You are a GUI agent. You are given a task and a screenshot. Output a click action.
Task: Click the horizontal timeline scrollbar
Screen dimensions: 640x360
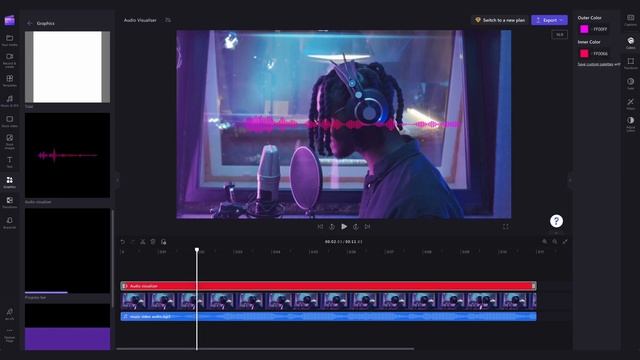pyautogui.click(x=265, y=349)
